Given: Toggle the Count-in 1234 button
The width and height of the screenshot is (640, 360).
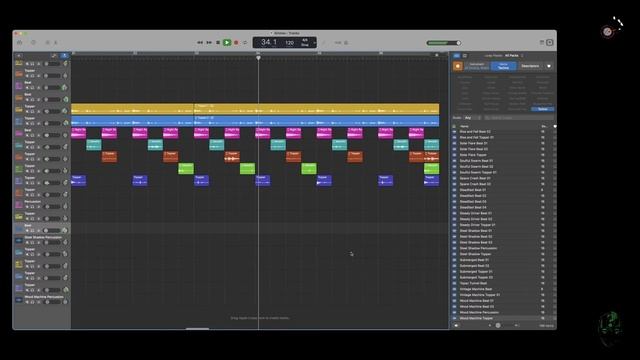Looking at the screenshot, I should point(338,42).
